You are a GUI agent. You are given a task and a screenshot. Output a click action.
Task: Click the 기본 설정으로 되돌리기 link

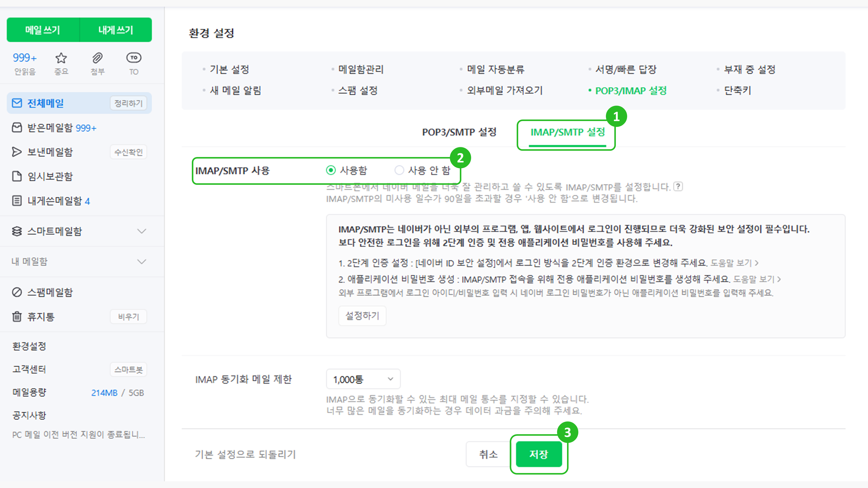pos(245,454)
